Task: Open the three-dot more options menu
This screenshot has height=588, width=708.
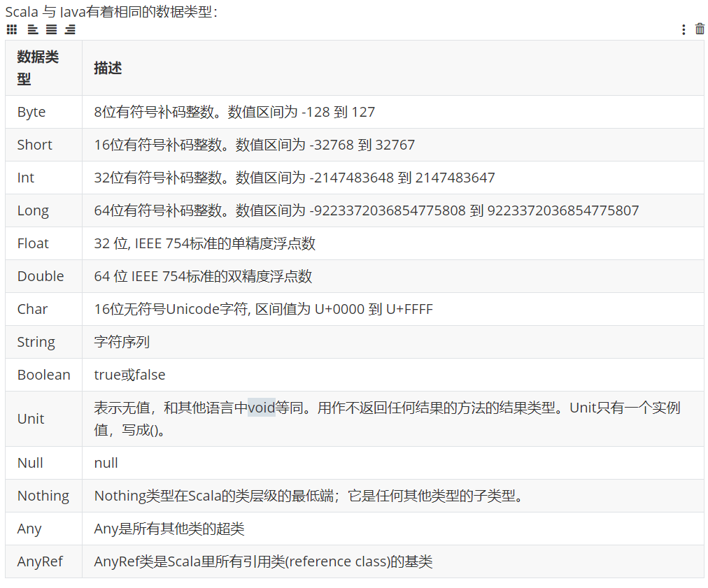Action: tap(684, 30)
